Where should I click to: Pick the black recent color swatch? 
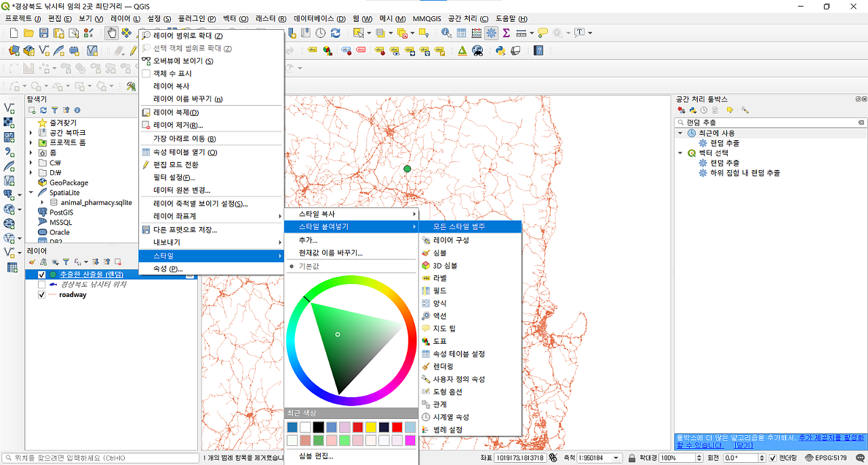(318, 427)
